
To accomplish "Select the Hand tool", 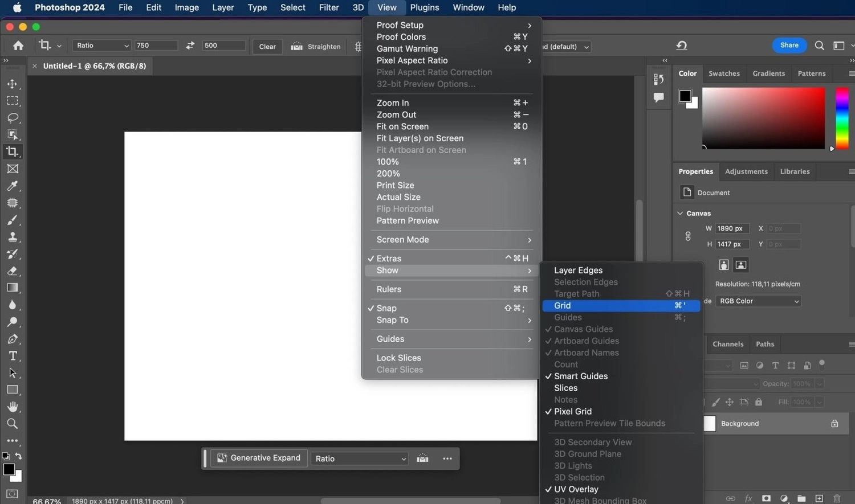I will (12, 407).
